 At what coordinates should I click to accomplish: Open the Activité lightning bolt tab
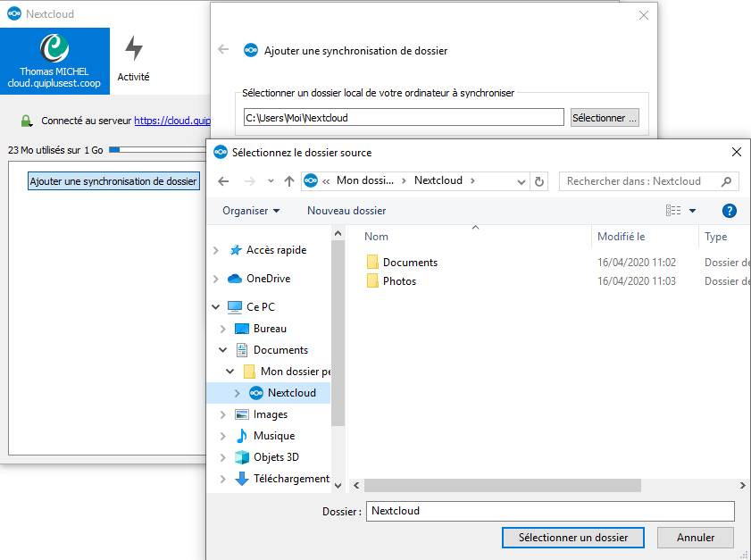click(134, 60)
